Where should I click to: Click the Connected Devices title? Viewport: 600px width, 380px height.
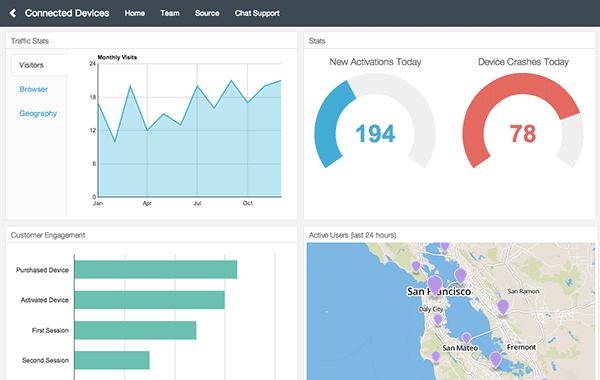click(x=67, y=13)
